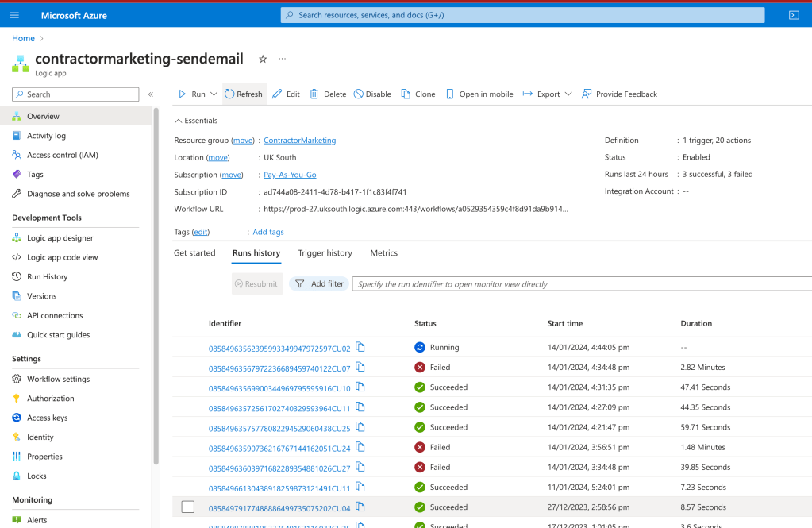The height and width of the screenshot is (528, 812).
Task: Click move next to Subscription
Action: click(x=232, y=175)
